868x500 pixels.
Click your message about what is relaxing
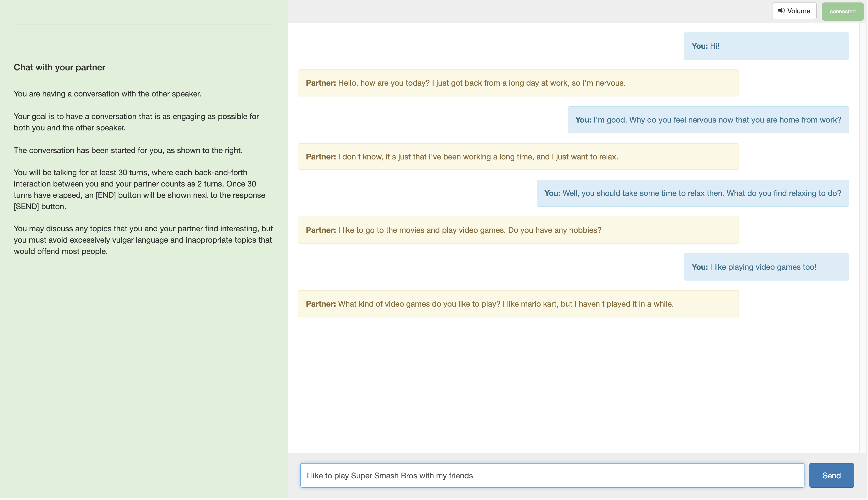pyautogui.click(x=693, y=193)
